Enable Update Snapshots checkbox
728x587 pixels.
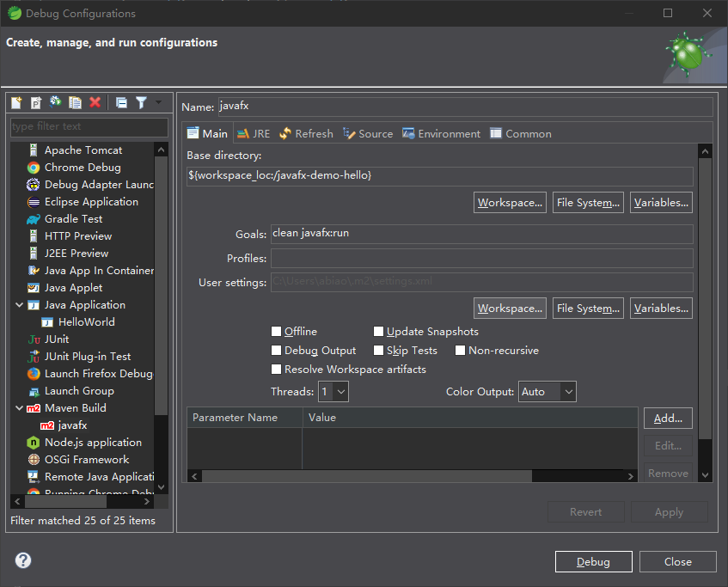click(x=378, y=331)
